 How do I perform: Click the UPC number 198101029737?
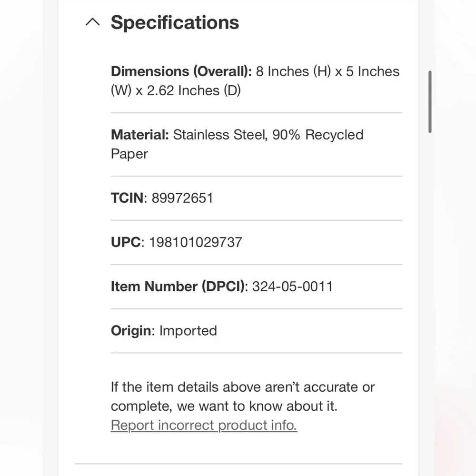196,242
